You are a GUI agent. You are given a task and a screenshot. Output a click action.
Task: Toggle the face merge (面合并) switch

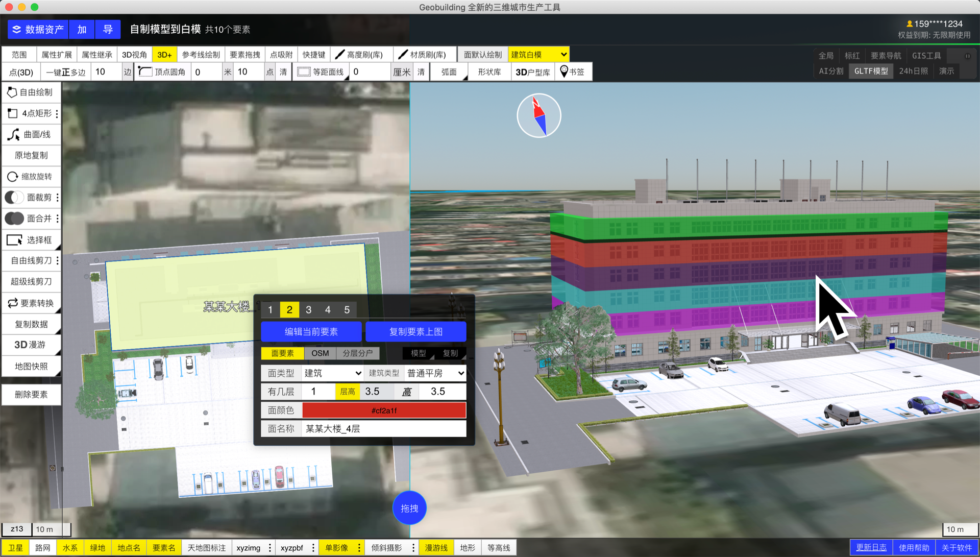(x=14, y=219)
